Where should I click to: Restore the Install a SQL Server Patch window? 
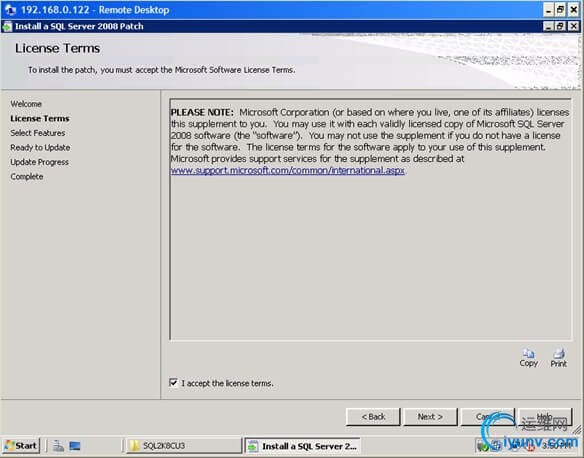560,26
